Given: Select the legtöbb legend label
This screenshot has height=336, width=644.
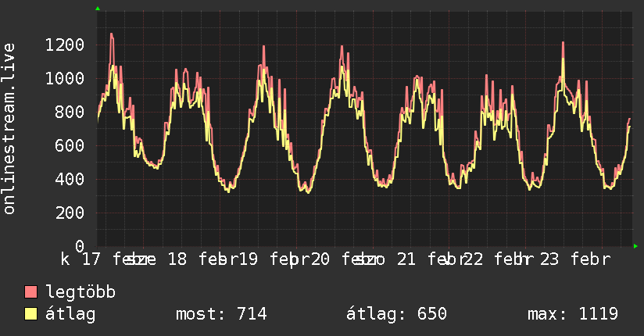Looking at the screenshot, I should (81, 293).
